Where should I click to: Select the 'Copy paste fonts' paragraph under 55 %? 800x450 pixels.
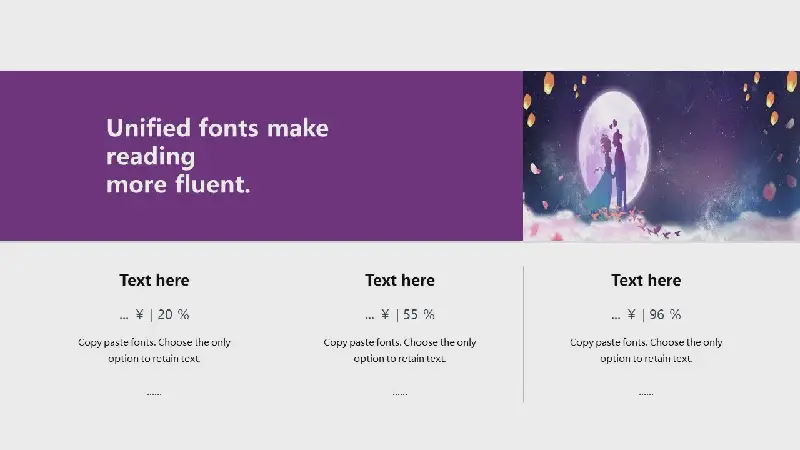(x=400, y=350)
